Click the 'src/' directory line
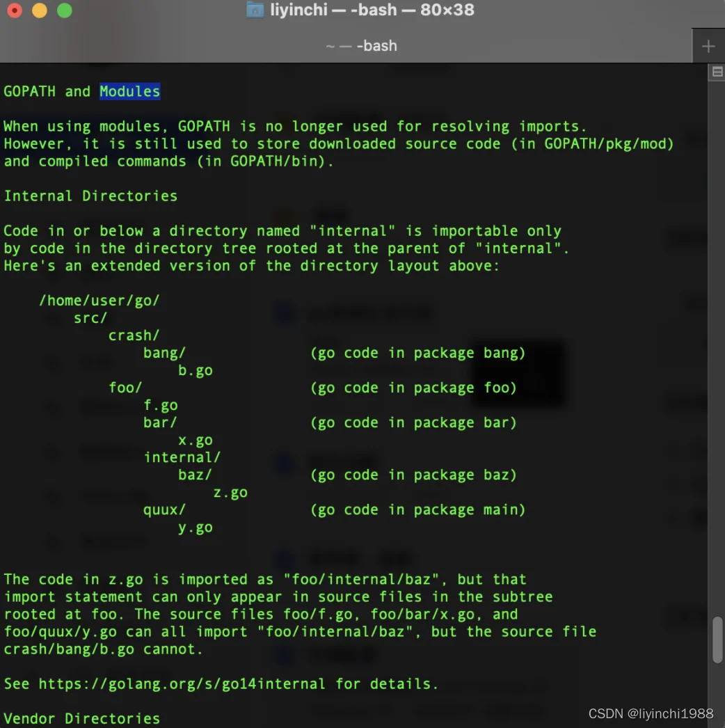Image resolution: width=725 pixels, height=728 pixels. pos(90,318)
